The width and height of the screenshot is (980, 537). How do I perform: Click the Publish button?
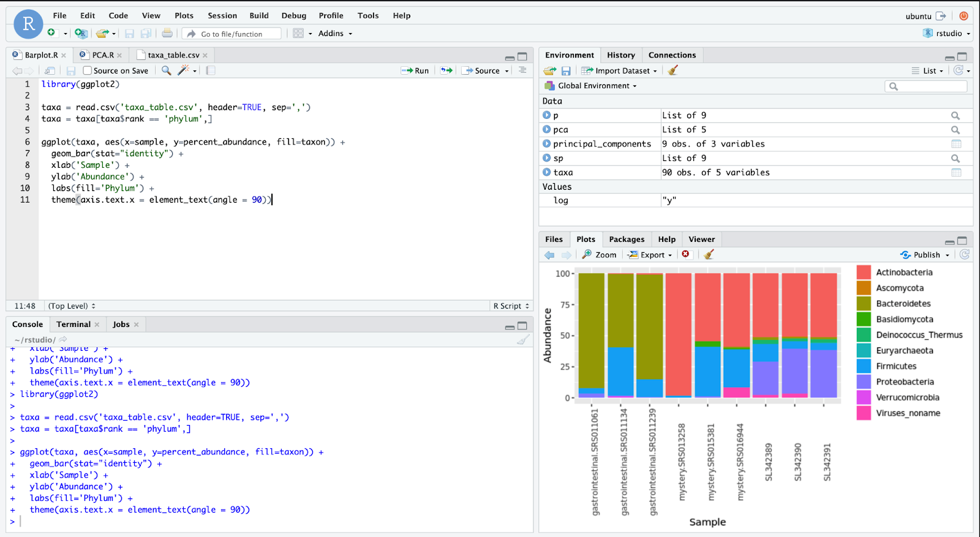(x=921, y=255)
